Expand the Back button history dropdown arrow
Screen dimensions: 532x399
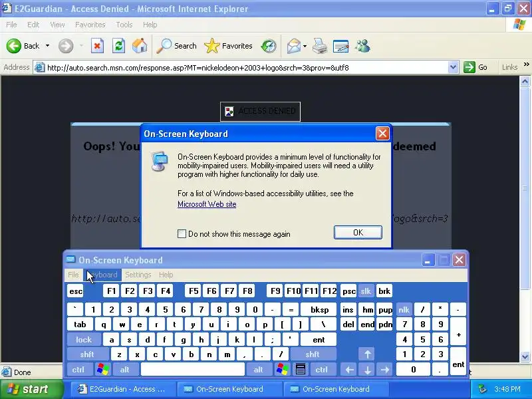tap(47, 45)
